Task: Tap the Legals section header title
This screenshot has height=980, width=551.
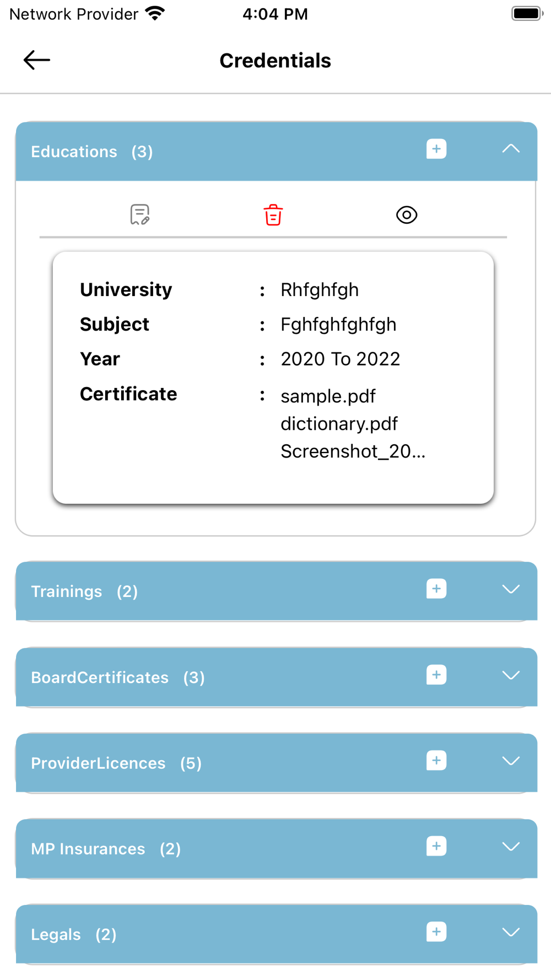Action: coord(56,935)
